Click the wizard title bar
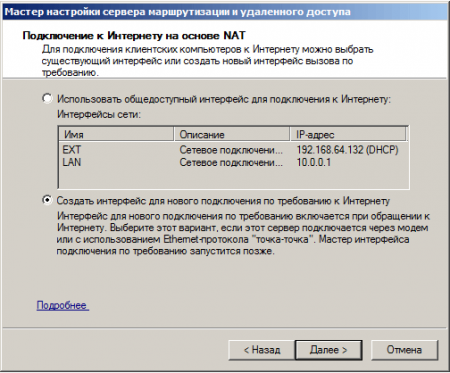450x373 pixels. coord(225,12)
